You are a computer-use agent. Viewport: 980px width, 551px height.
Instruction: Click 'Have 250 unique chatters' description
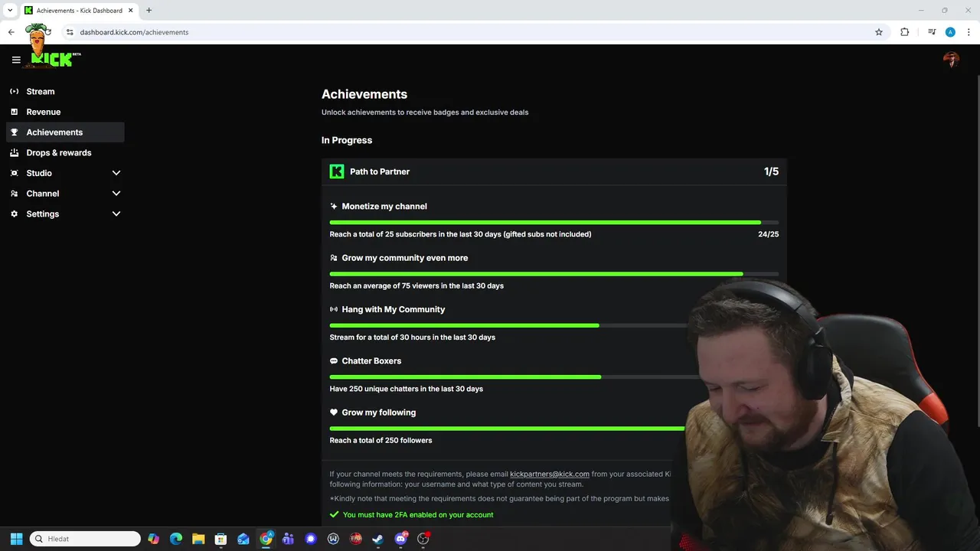pyautogui.click(x=407, y=389)
